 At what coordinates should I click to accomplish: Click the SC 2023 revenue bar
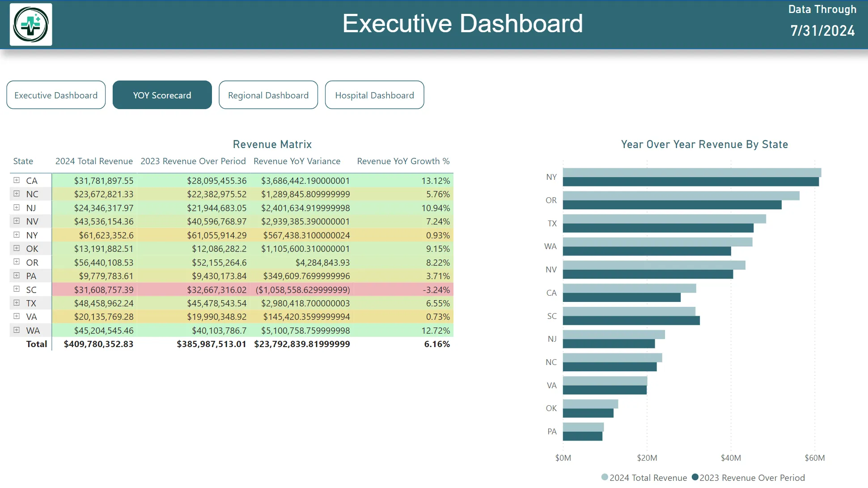coord(631,321)
